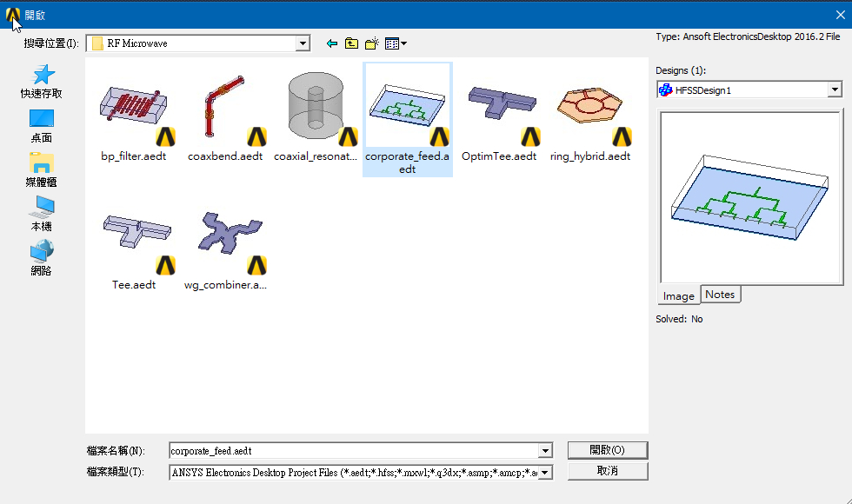Screen dimensions: 852x504
Task: Select This PC (本機) location
Action: [42, 214]
